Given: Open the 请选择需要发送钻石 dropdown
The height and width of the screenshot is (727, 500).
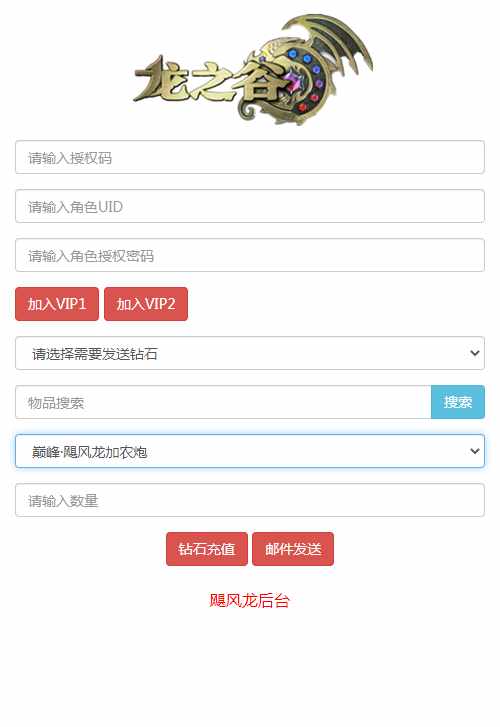Looking at the screenshot, I should tap(250, 353).
